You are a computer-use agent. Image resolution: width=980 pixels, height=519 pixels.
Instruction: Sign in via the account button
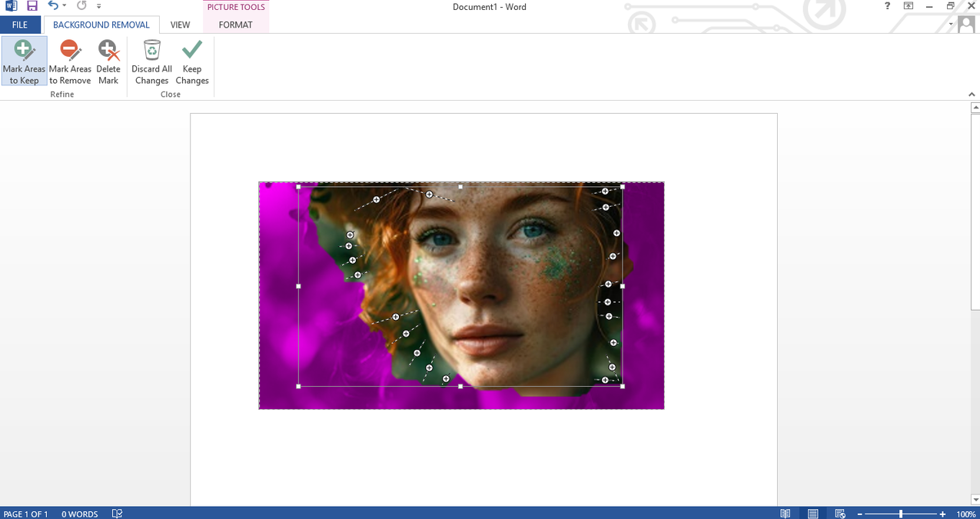point(965,24)
